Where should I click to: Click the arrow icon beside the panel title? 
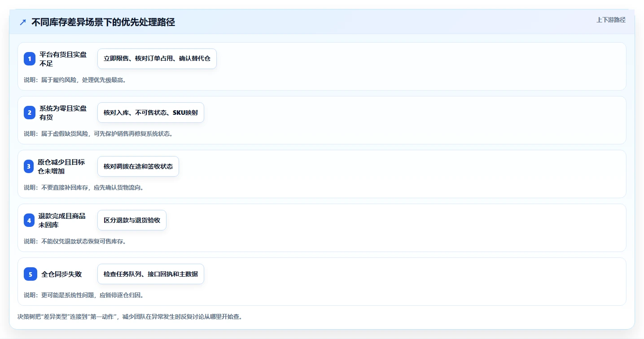(23, 22)
